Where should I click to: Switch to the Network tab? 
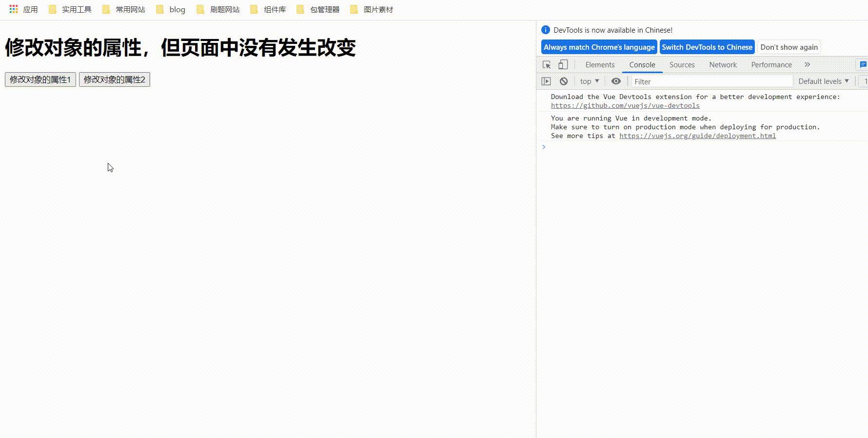click(723, 64)
